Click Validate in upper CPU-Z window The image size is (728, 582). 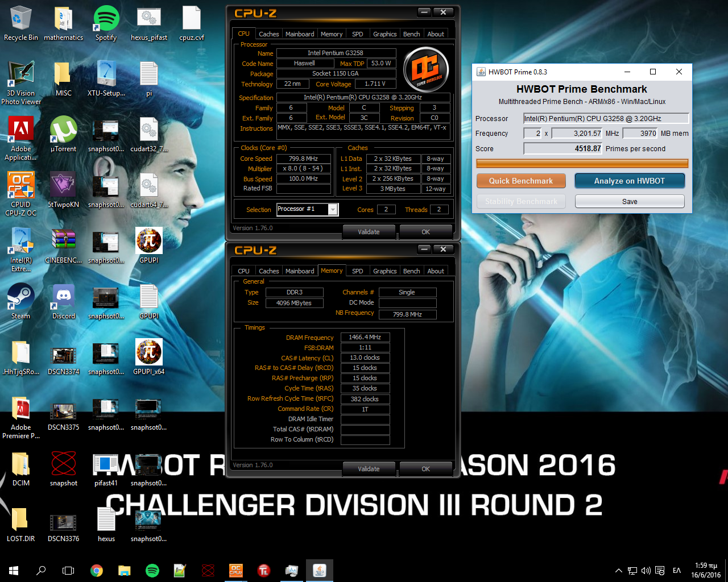pyautogui.click(x=369, y=232)
